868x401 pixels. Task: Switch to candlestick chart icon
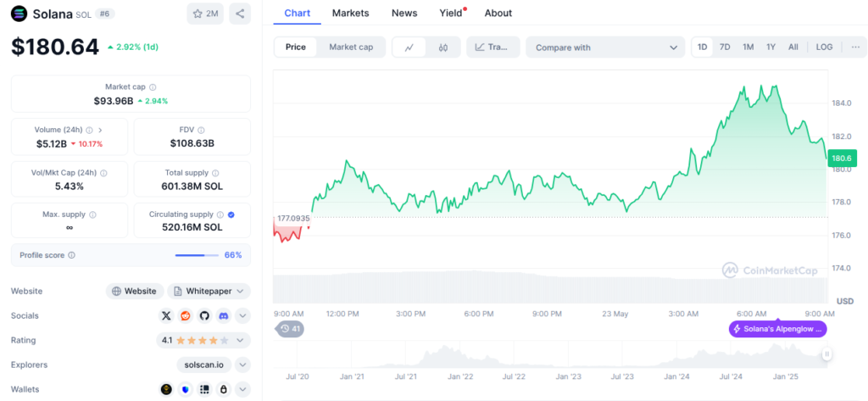[x=442, y=47]
